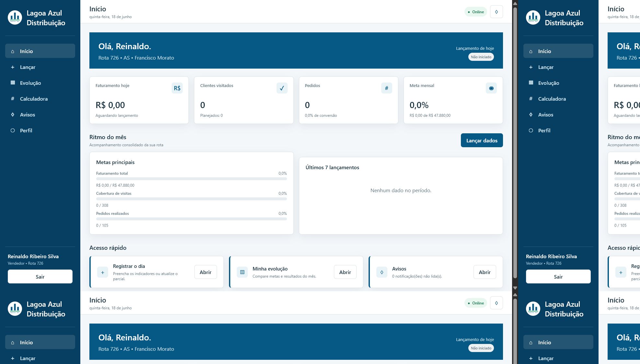640x364 pixels.
Task: Click the Cobertura de visitas progress bar in main view
Action: click(191, 199)
